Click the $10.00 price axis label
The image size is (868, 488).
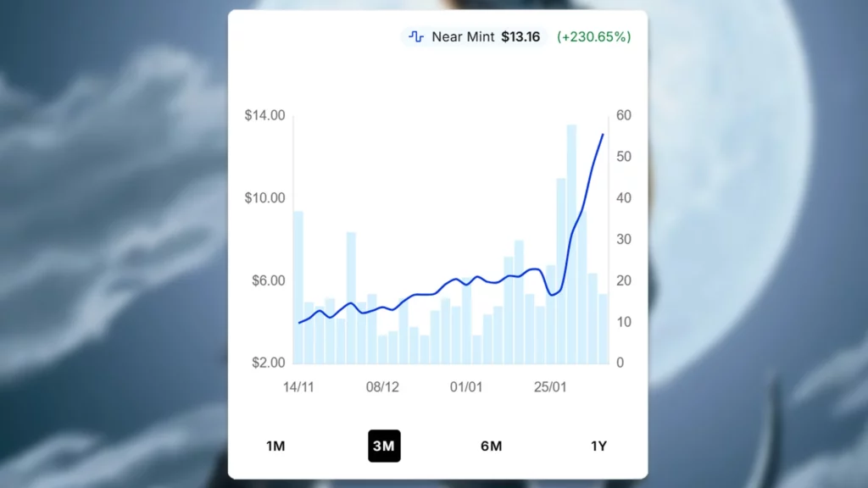pos(264,198)
